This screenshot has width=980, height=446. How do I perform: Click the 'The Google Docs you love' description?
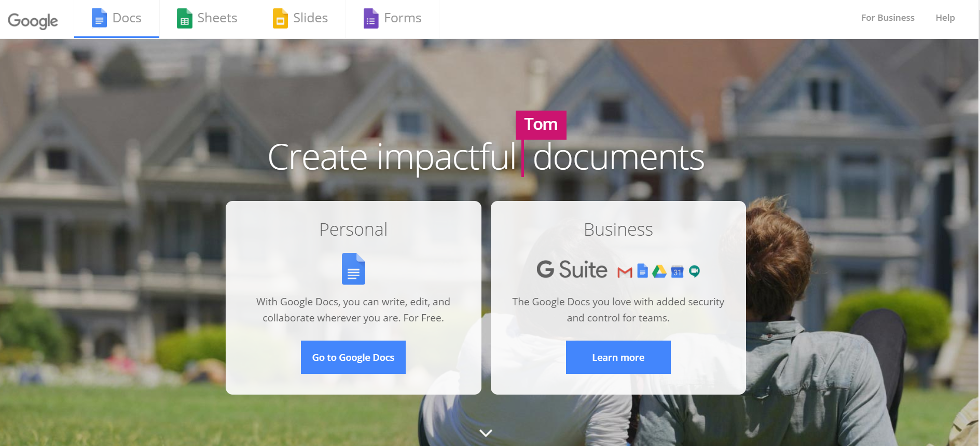[618, 310]
